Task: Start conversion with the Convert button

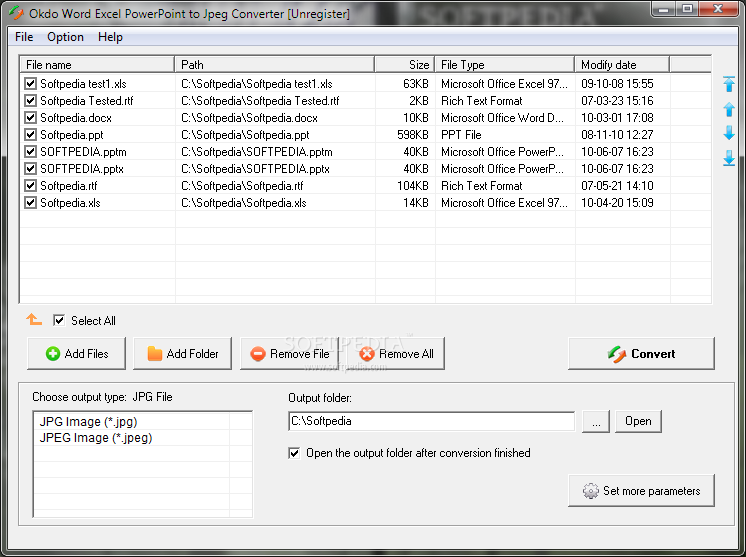Action: coord(641,353)
